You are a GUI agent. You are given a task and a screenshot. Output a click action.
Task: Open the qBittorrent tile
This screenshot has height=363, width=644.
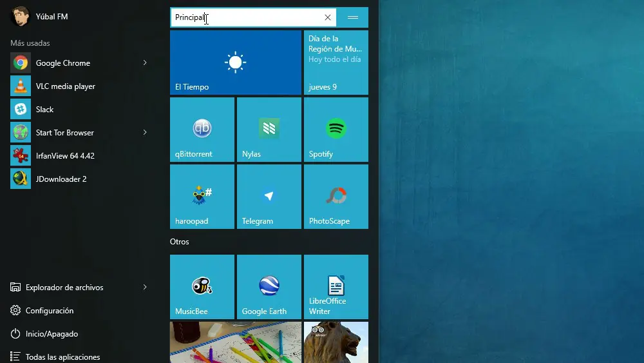pyautogui.click(x=202, y=130)
